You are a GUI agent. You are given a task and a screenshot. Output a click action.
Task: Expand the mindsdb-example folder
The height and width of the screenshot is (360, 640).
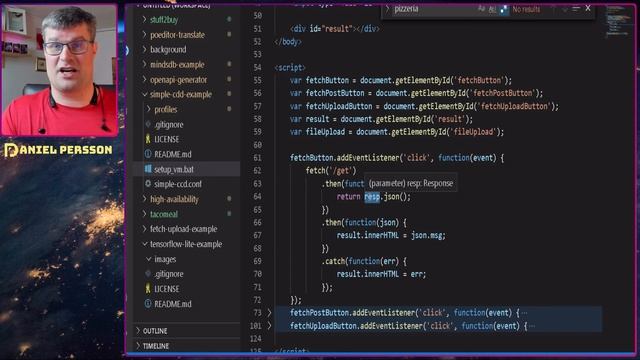click(144, 64)
